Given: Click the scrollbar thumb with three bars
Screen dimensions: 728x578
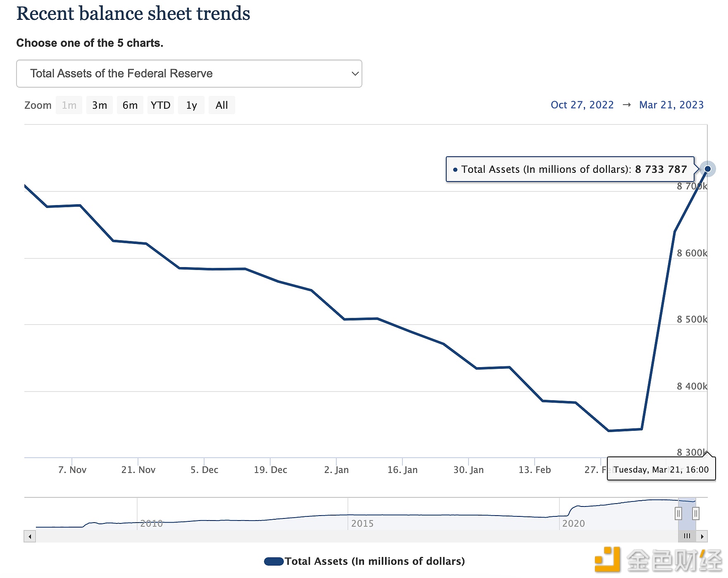Looking at the screenshot, I should (687, 536).
